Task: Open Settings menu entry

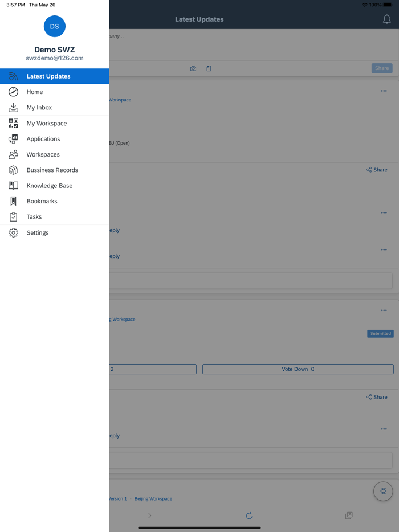Action: point(54,233)
